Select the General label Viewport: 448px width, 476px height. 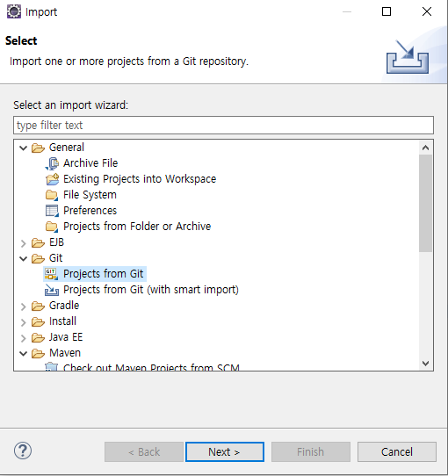tap(67, 148)
